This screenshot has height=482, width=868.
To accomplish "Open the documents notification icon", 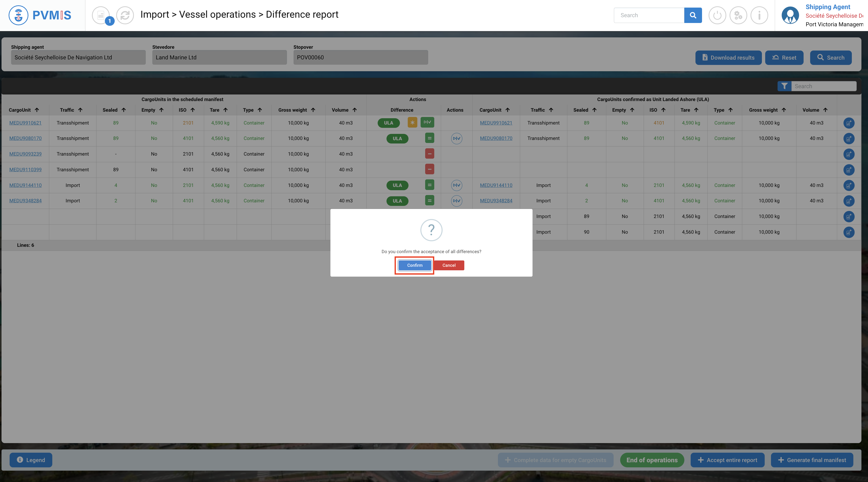I will pos(101,15).
